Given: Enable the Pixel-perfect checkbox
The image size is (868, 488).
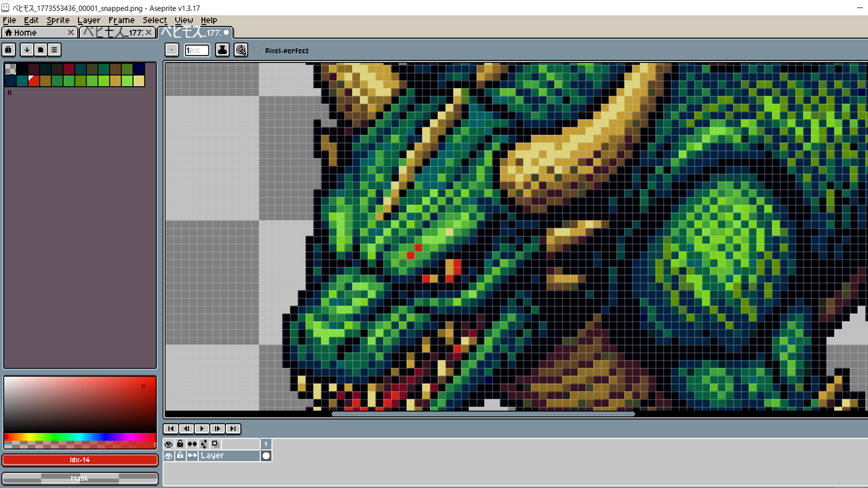Looking at the screenshot, I should tap(258, 49).
